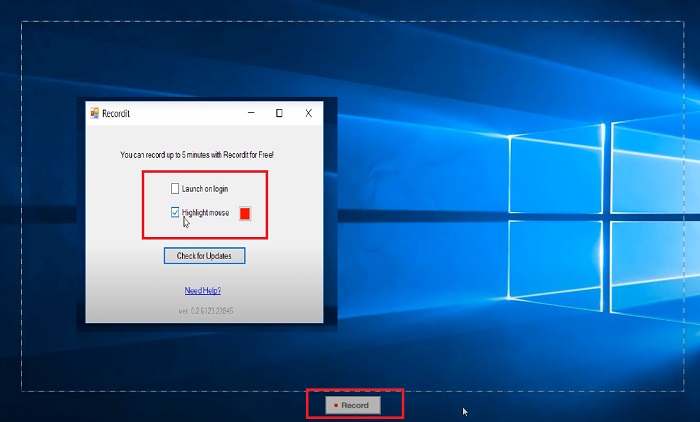Click the 'You can record up to 5 minutes' text

(x=197, y=155)
